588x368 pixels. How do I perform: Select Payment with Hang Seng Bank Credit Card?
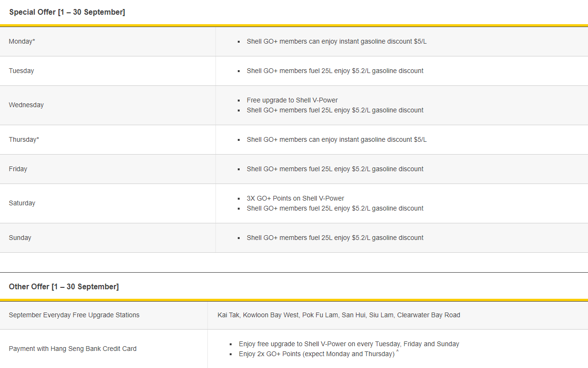[x=73, y=349]
